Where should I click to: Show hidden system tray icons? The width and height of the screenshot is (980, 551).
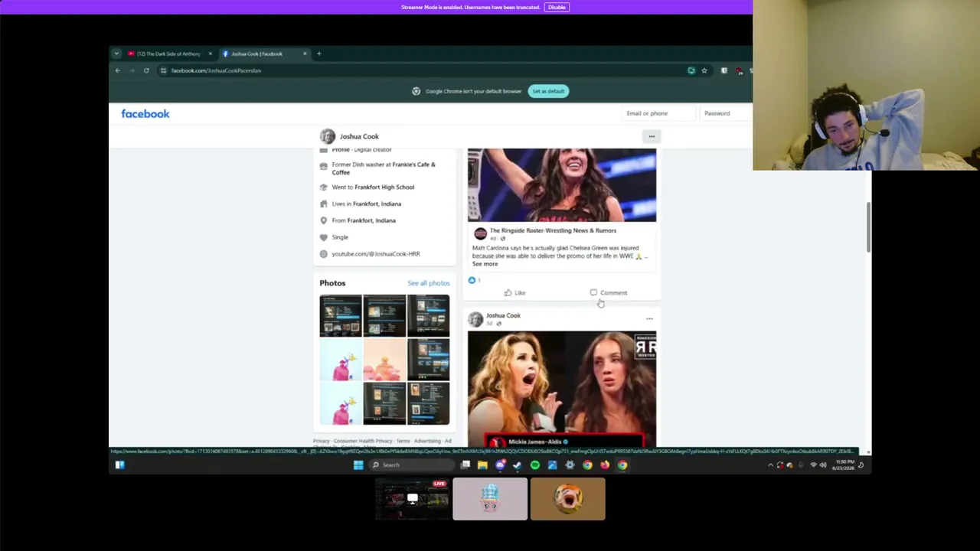(770, 465)
